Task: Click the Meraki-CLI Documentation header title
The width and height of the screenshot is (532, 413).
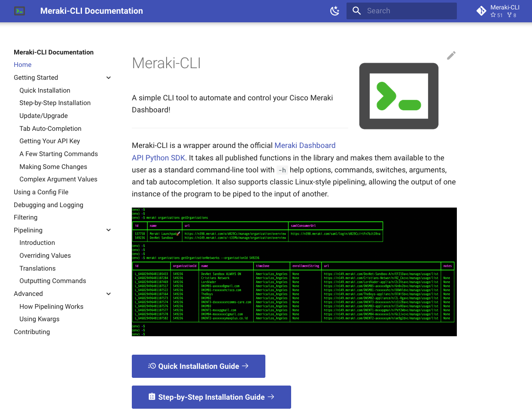Action: click(x=91, y=11)
